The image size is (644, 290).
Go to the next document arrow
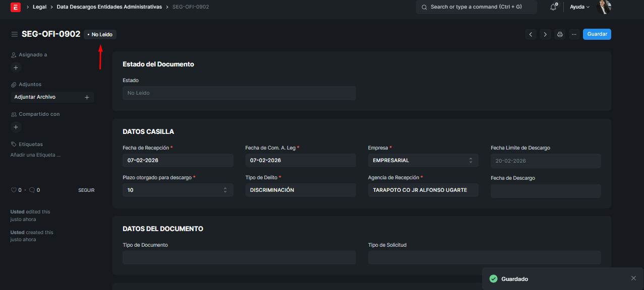(x=545, y=34)
